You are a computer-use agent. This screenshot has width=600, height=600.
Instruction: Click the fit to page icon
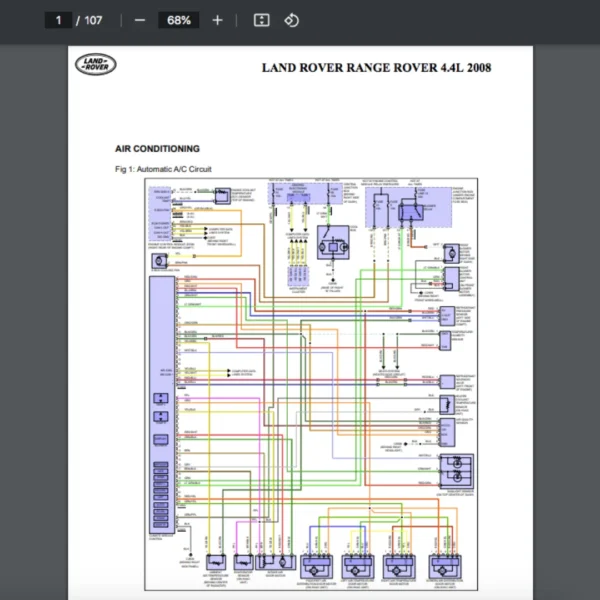pyautogui.click(x=261, y=20)
